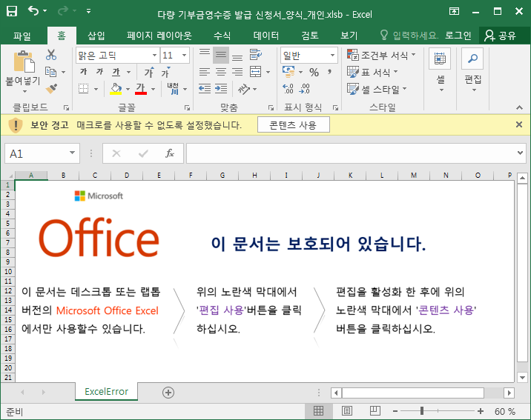Open number format dropdown 일반
This screenshot has width=531, height=420.
point(332,55)
